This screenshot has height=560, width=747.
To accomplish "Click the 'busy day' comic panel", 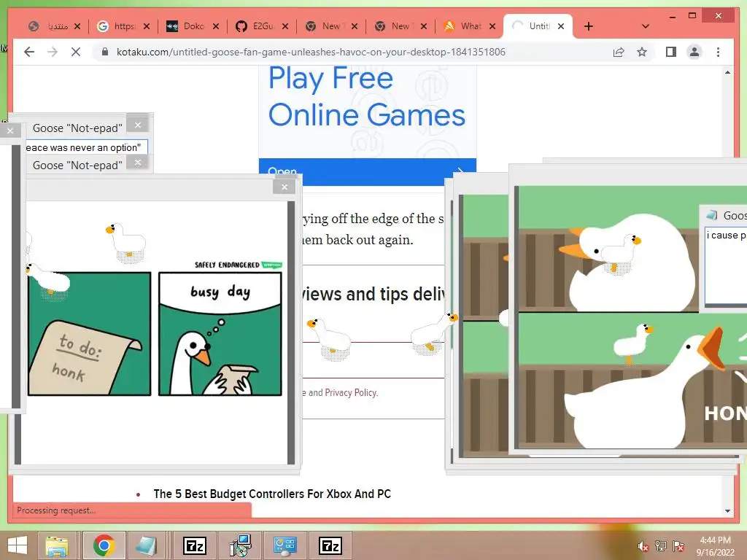I will (220, 334).
